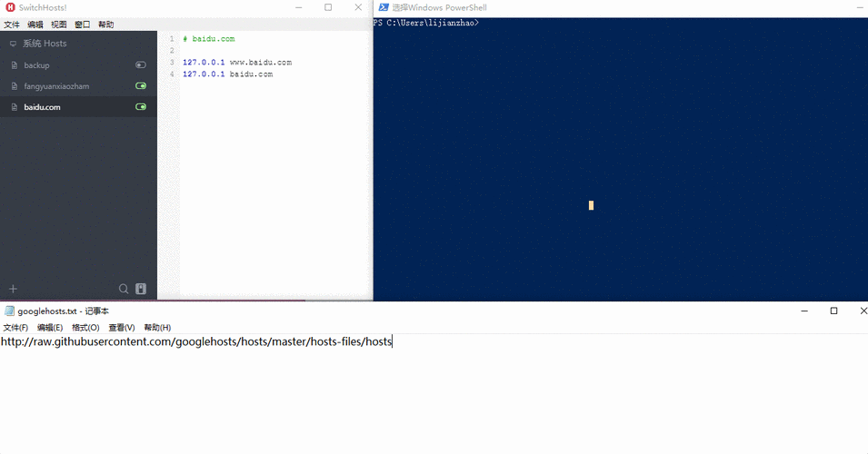The height and width of the screenshot is (454, 868).
Task: Enable the backup hosts toggle
Action: 141,64
